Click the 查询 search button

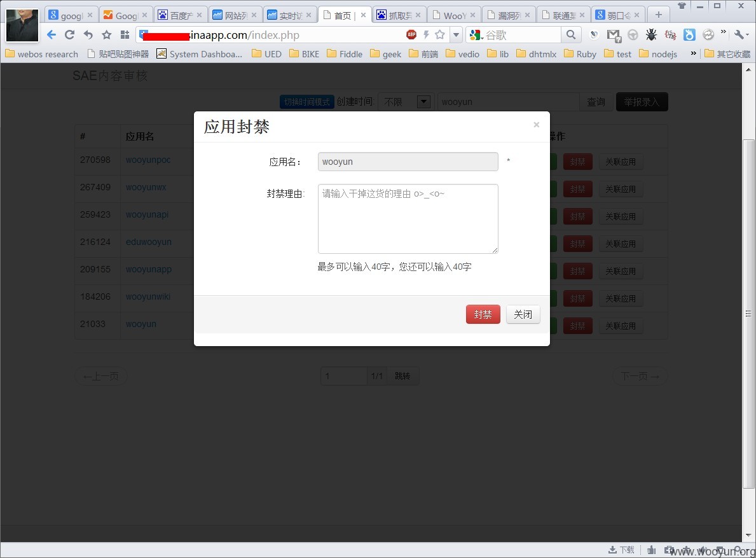[596, 102]
